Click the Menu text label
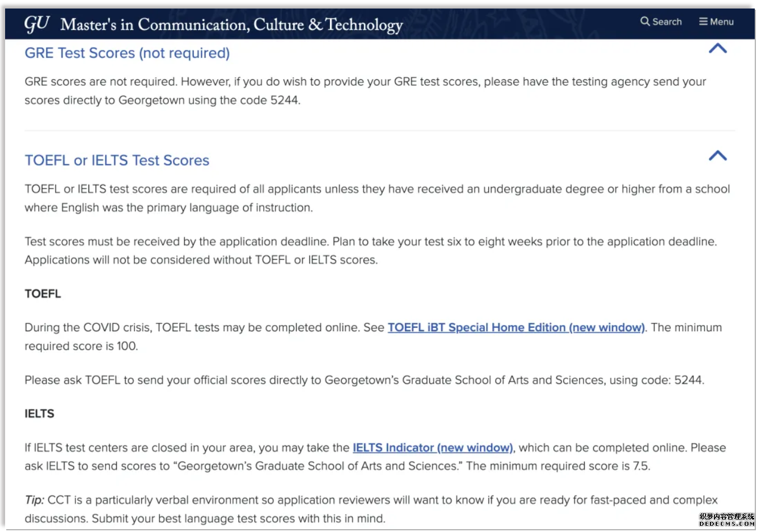 click(721, 22)
